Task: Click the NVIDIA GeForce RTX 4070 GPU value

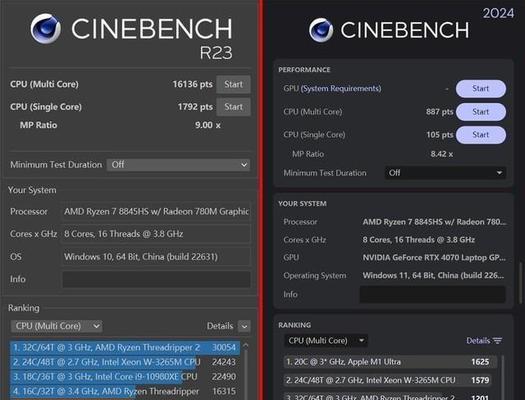Action: pos(434,258)
